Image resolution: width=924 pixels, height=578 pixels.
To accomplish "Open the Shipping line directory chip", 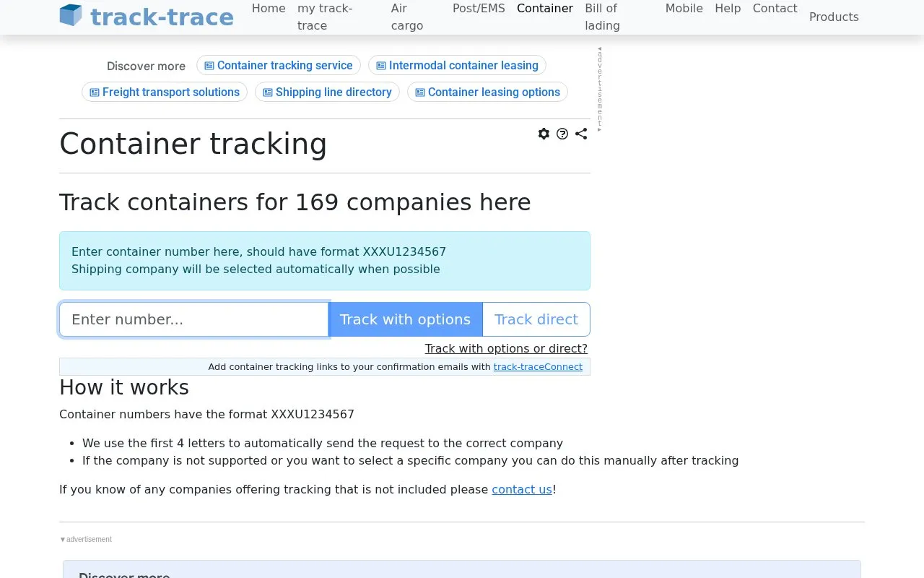I will click(327, 92).
